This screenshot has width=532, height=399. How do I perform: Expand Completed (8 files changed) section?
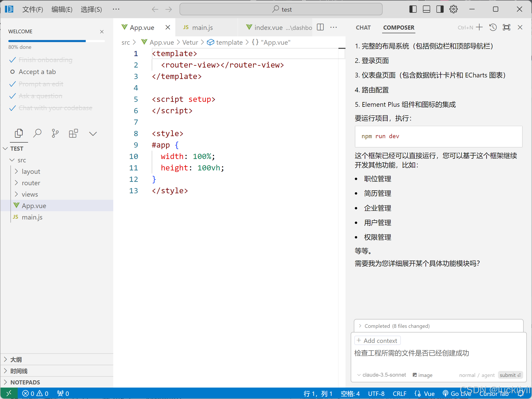click(x=397, y=326)
